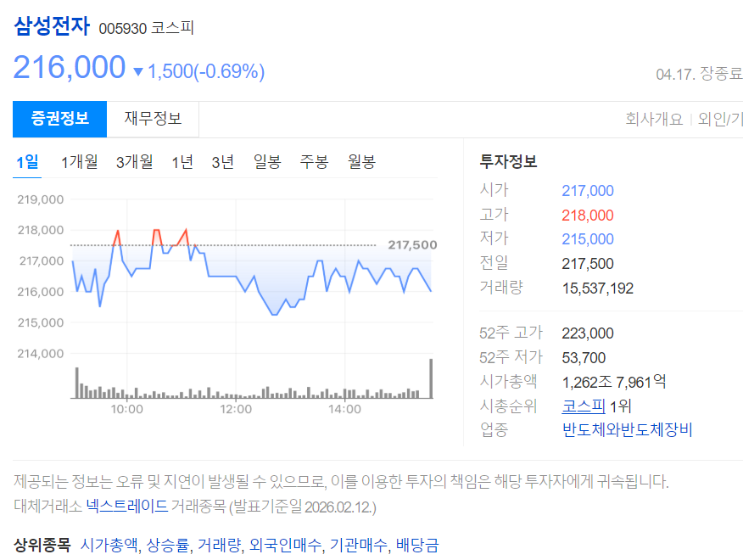
Task: Click the tall closing volume bar
Action: (x=431, y=378)
